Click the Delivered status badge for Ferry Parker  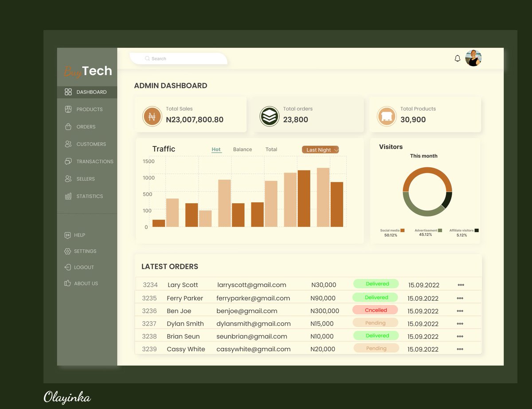pos(375,297)
